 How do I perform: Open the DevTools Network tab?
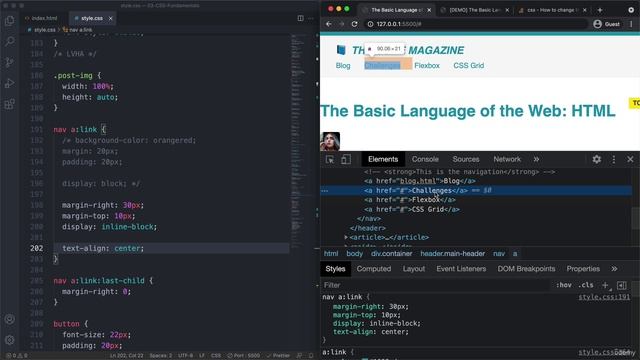click(x=507, y=159)
